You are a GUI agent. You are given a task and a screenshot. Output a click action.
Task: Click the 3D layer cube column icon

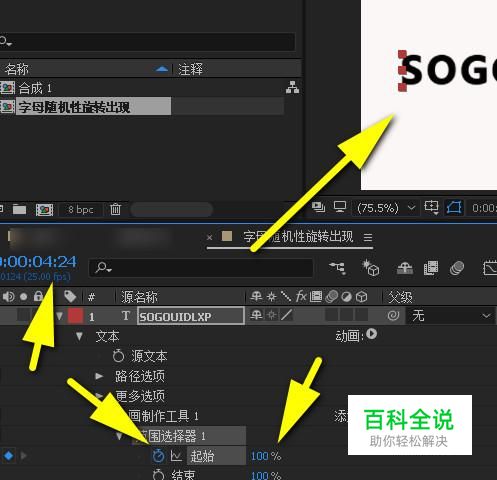(x=362, y=297)
